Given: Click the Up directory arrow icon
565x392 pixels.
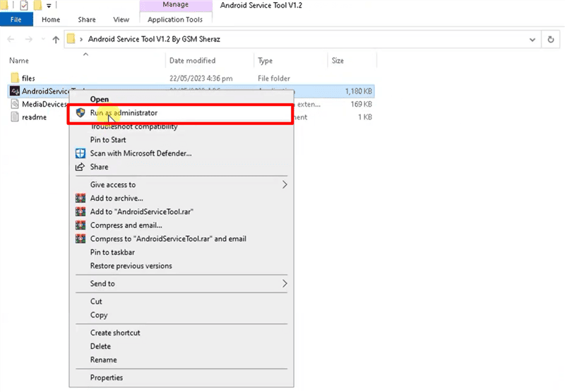Looking at the screenshot, I should [x=56, y=40].
